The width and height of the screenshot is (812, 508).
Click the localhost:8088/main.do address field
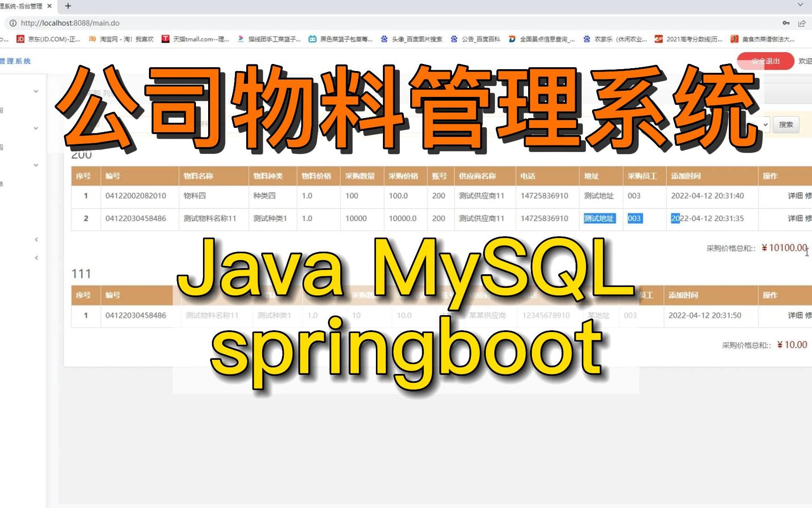click(x=70, y=23)
